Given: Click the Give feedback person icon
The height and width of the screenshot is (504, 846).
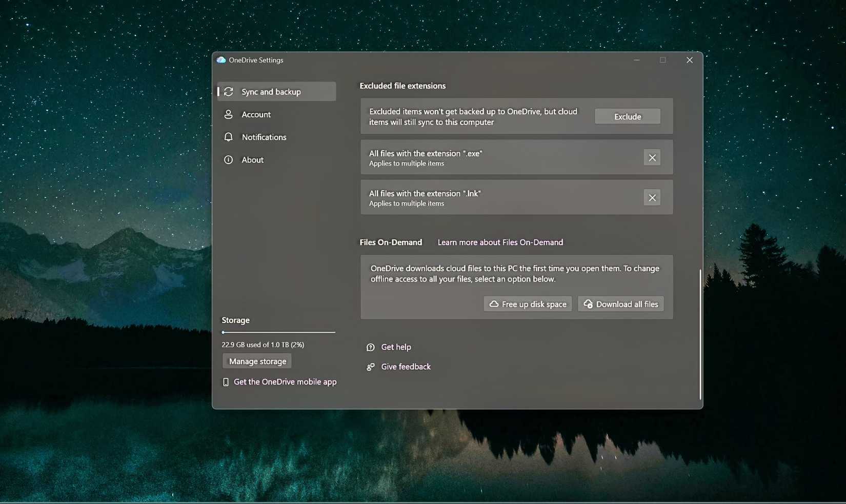Looking at the screenshot, I should coord(371,367).
